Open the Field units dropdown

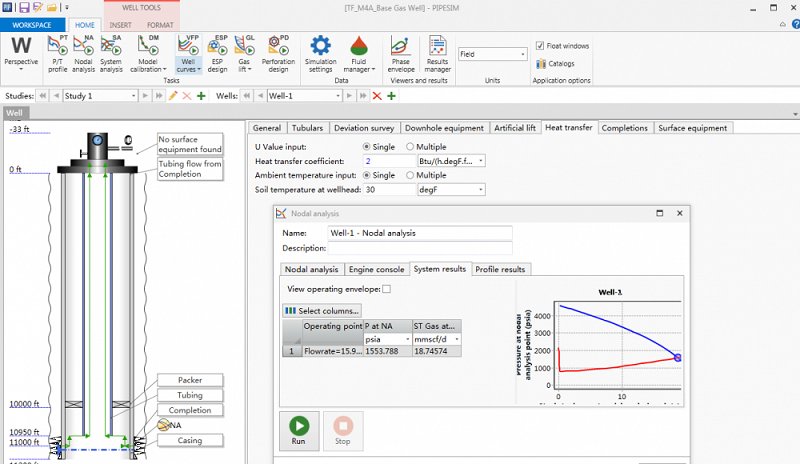522,54
